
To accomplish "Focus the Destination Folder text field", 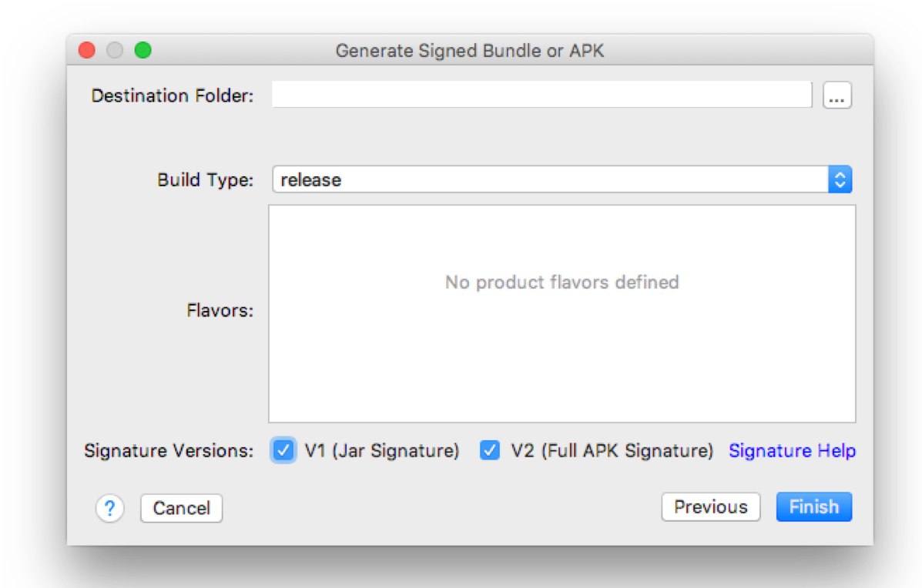I will point(541,95).
